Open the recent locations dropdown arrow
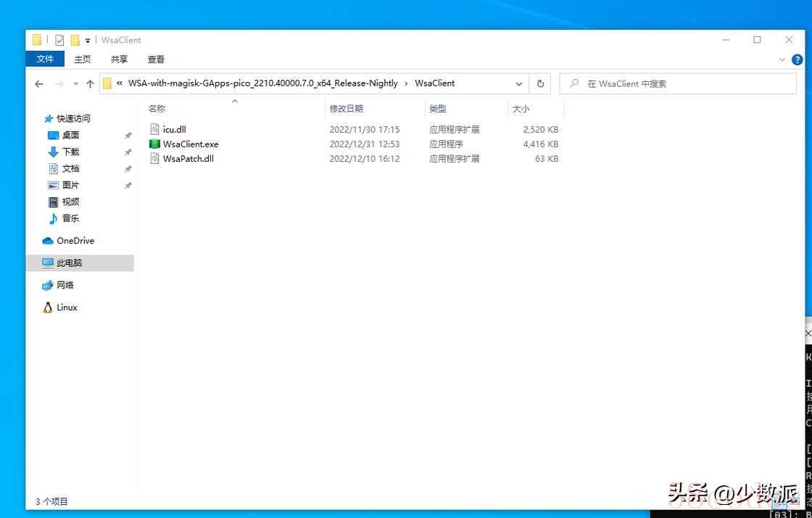The image size is (812, 518). [75, 84]
